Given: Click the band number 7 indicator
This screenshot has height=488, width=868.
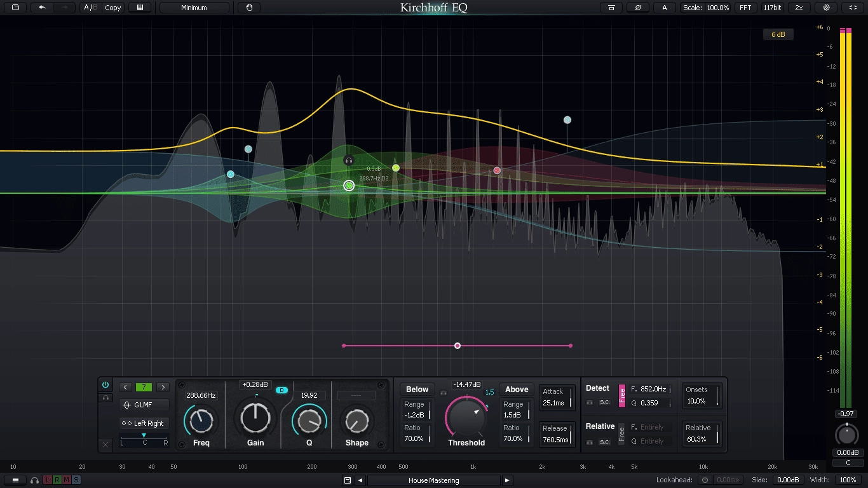Looking at the screenshot, I should (144, 387).
